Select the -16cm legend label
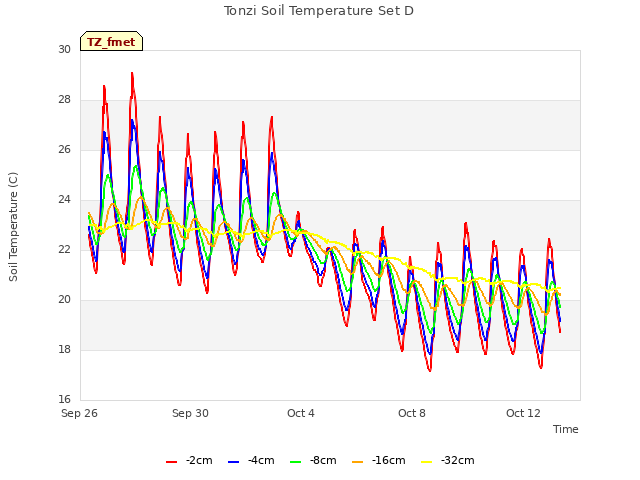This screenshot has width=640, height=480. pos(389,460)
